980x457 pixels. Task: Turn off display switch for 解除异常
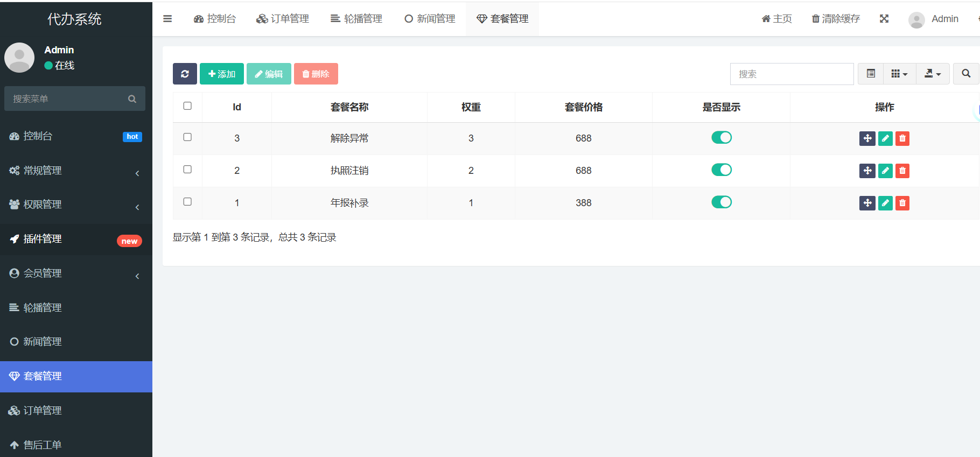(721, 138)
